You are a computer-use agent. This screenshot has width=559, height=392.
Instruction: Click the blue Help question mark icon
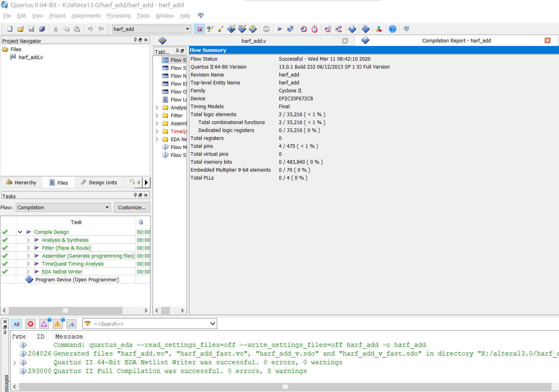coord(393,29)
